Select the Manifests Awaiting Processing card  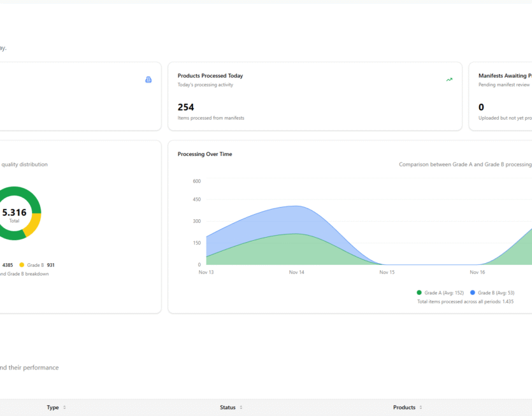coord(503,96)
